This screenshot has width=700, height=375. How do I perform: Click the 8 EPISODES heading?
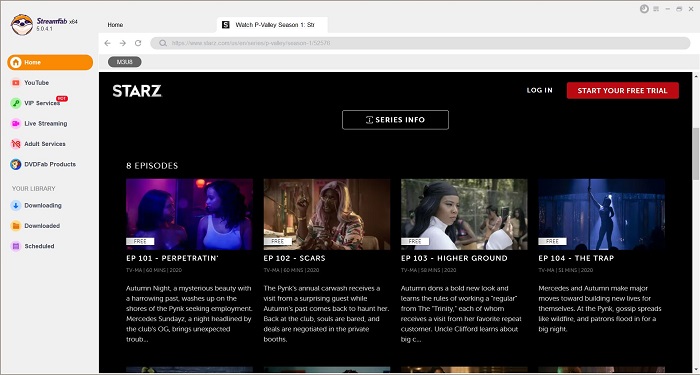pyautogui.click(x=152, y=166)
